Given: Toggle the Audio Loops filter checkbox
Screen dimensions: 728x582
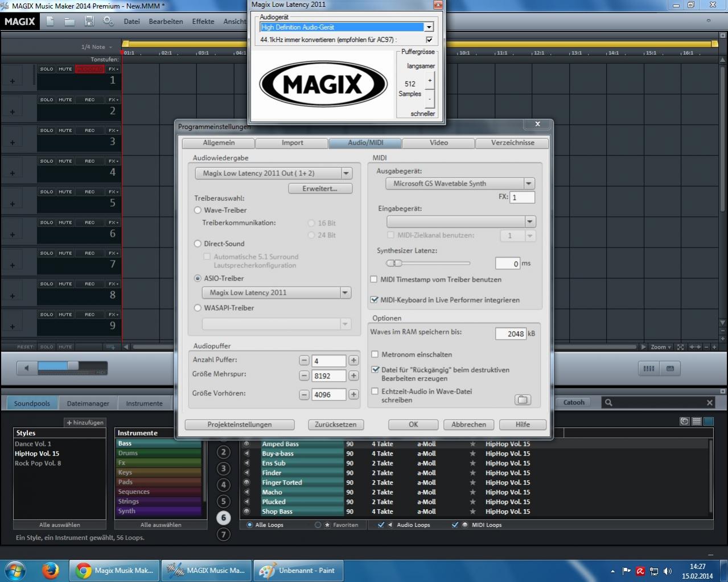Looking at the screenshot, I should [381, 525].
